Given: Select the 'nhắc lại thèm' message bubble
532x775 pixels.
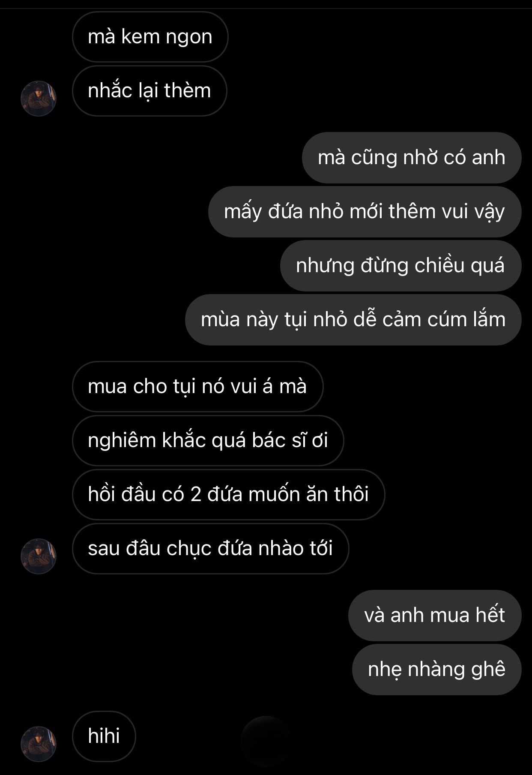Looking at the screenshot, I should pyautogui.click(x=149, y=91).
